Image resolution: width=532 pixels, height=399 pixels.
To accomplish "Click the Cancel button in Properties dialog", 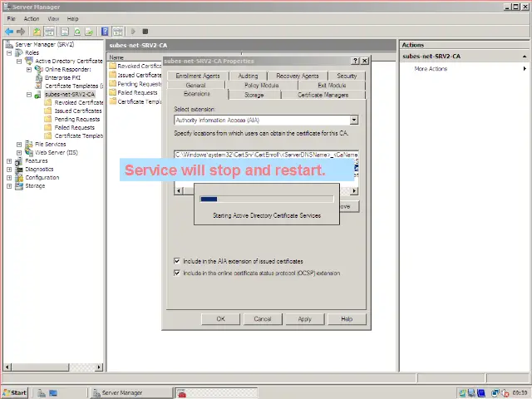I will tap(262, 318).
